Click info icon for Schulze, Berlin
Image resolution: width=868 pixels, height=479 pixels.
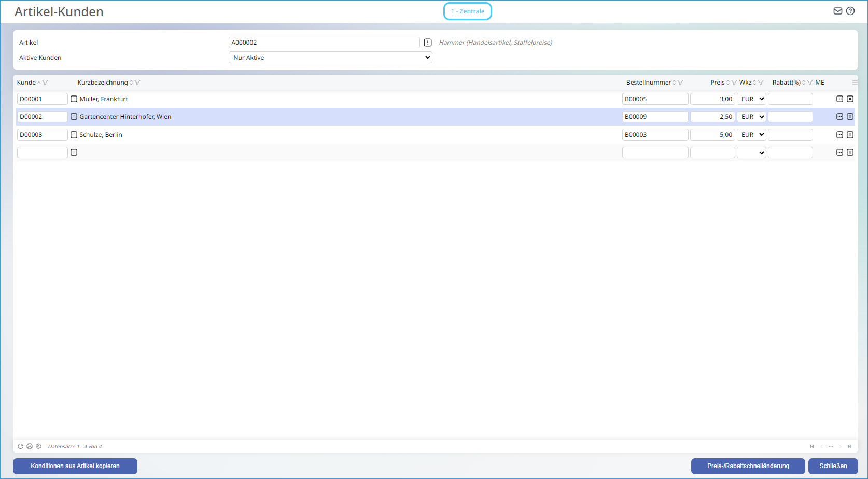coord(74,135)
